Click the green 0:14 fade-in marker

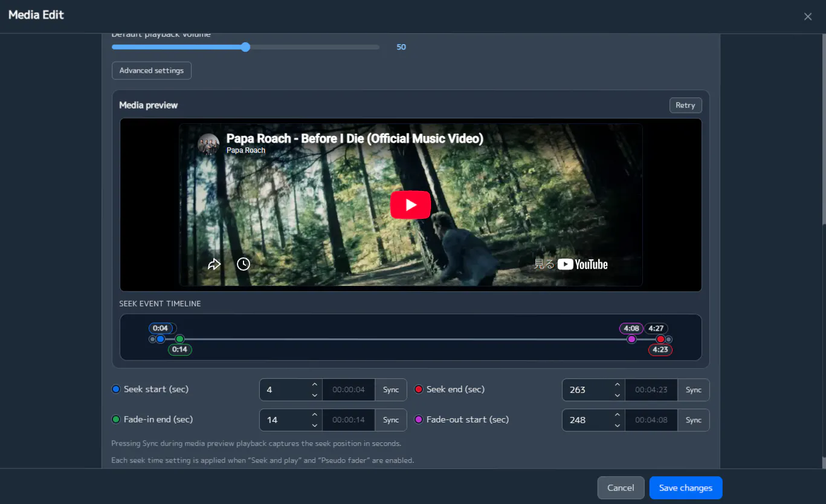coord(179,339)
